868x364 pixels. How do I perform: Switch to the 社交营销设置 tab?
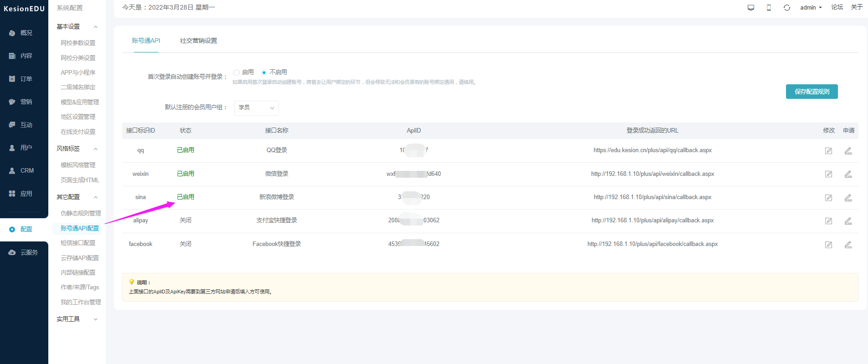coord(198,41)
